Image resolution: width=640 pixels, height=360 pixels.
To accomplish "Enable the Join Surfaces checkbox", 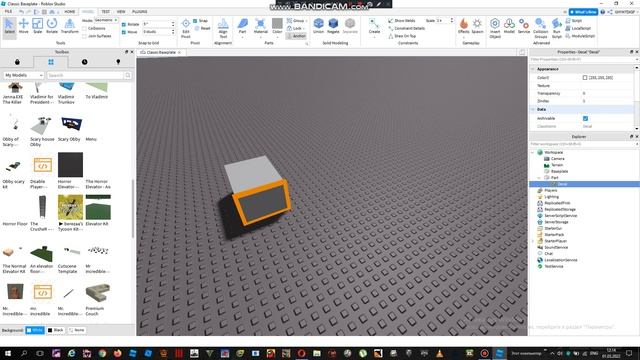I will coord(84,36).
